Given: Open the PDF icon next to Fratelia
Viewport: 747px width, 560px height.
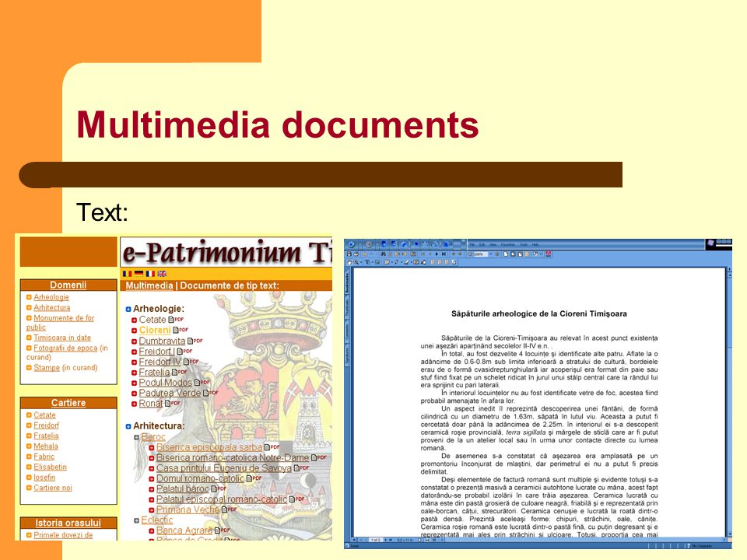Looking at the screenshot, I should click(179, 373).
